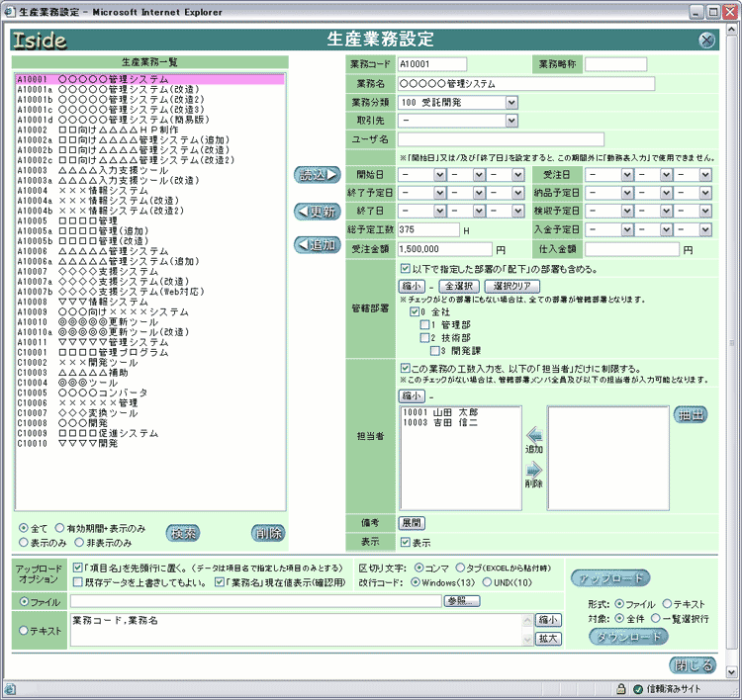
Task: Click the 追加 add arrow button beside the list
Action: pos(318,244)
